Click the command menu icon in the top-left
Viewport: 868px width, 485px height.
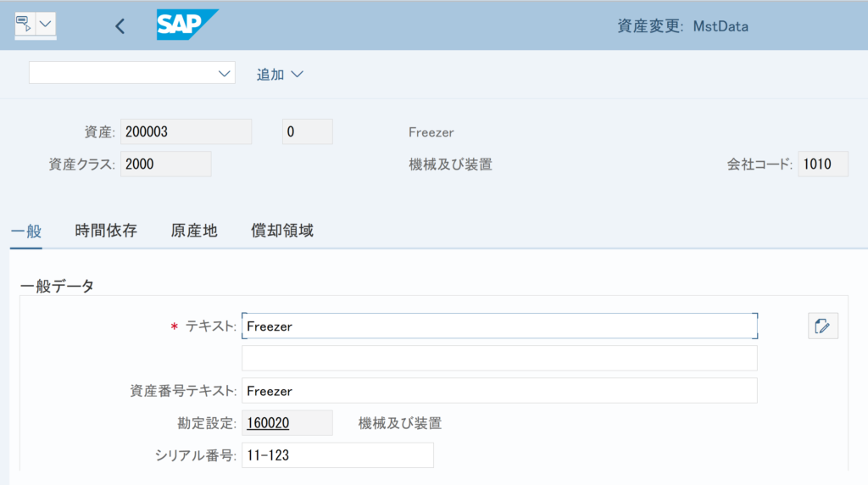(25, 25)
